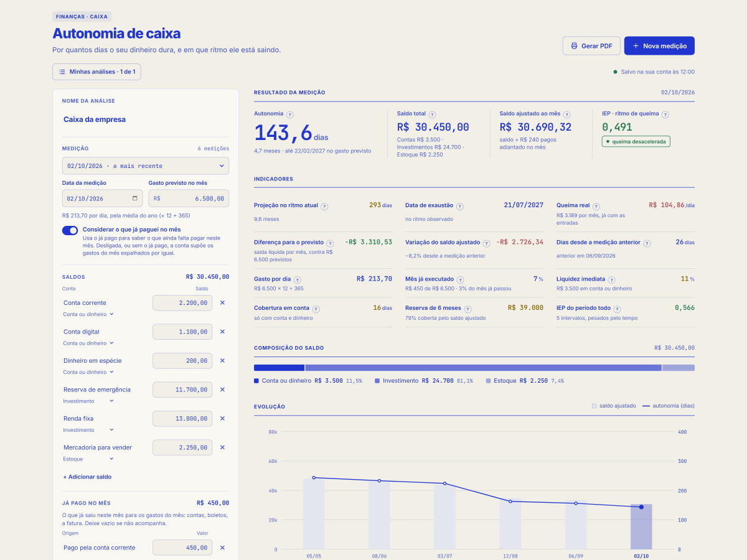Click the FINANÇAS · CAIXA breadcrumb tag
This screenshot has height=560, width=747.
coord(82,17)
